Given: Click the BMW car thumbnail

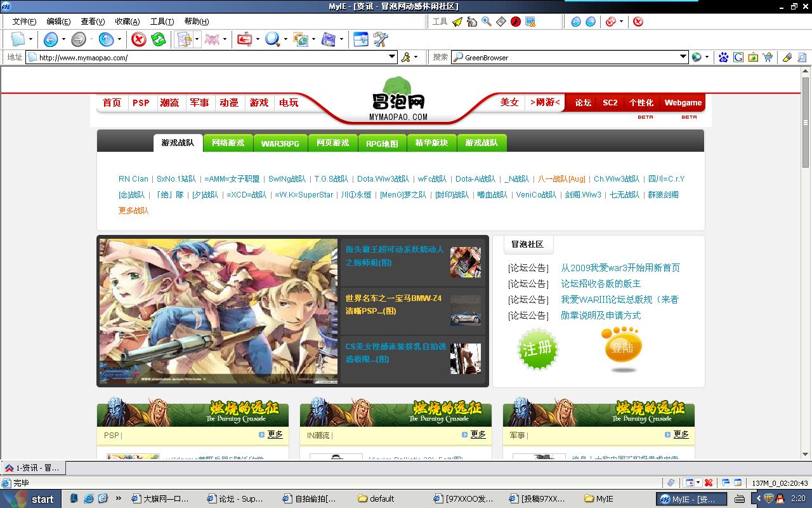Looking at the screenshot, I should pos(466,311).
